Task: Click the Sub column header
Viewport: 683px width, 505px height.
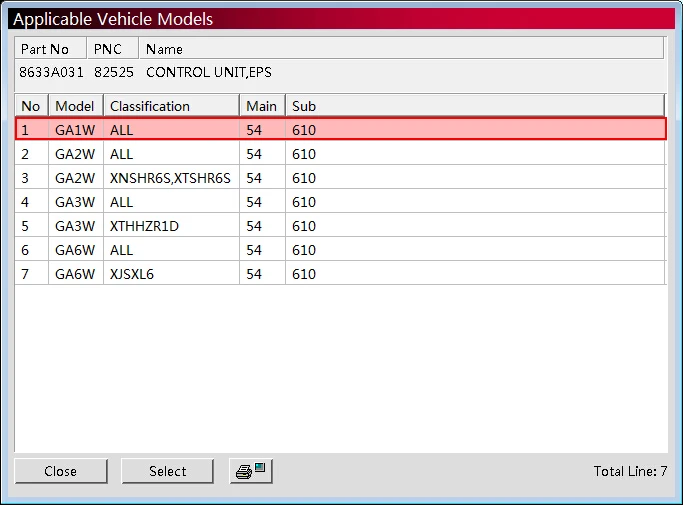Action: (475, 106)
